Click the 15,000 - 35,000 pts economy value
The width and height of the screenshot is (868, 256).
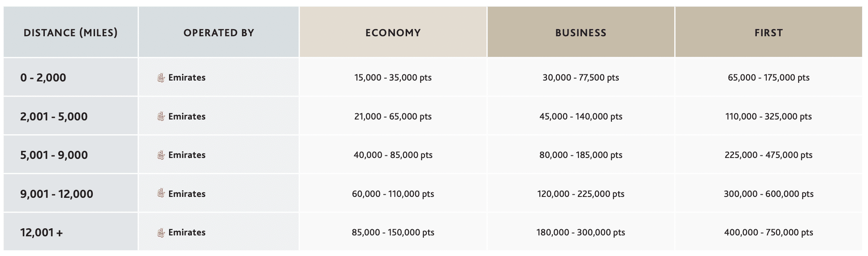tap(393, 78)
